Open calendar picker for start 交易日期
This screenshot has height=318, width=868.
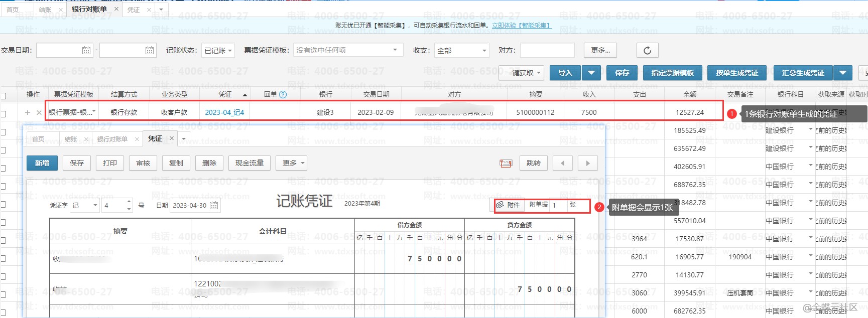86,50
